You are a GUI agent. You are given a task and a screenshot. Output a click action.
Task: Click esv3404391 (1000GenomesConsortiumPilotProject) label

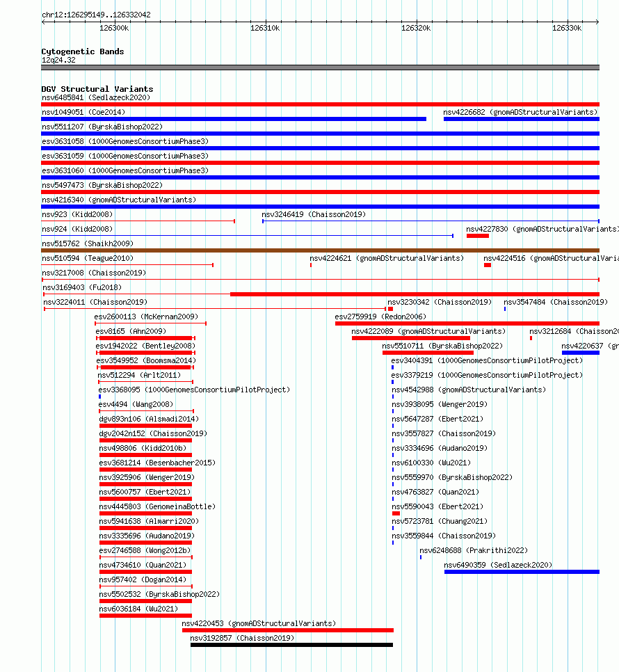coord(487,360)
